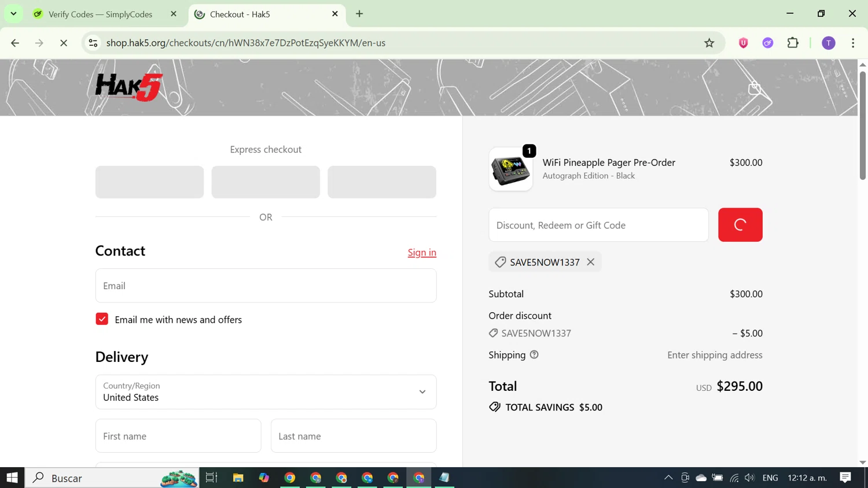Viewport: 868px width, 488px height.
Task: Click Enter shipping address text
Action: pyautogui.click(x=715, y=355)
